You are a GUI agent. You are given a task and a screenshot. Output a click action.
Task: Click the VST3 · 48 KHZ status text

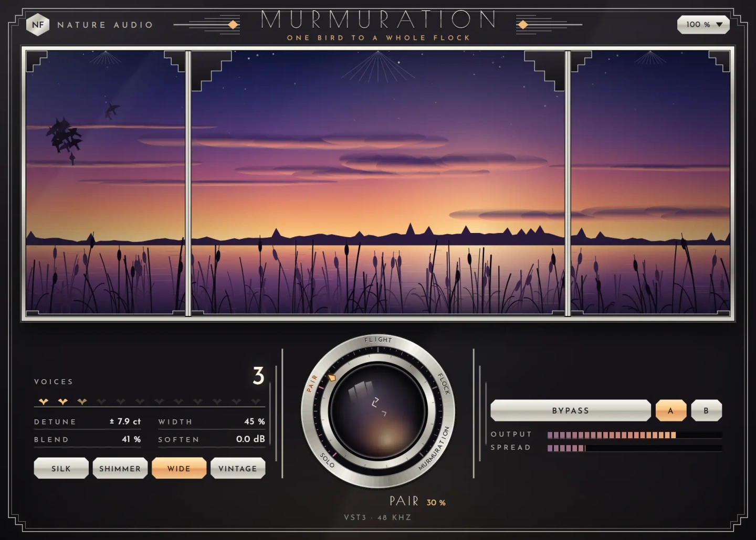click(377, 517)
